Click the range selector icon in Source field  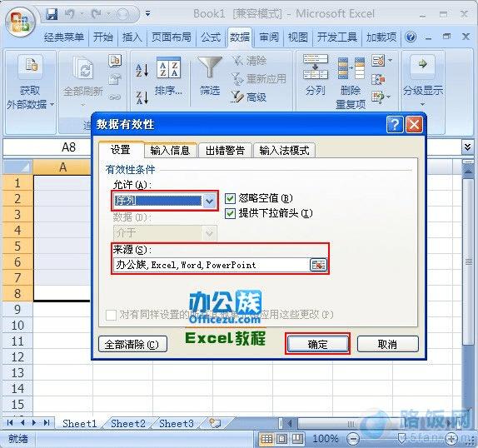point(318,265)
